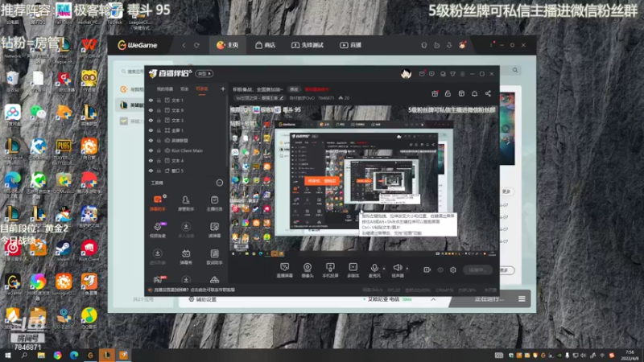Expand the 艾欧尼亚 电信 server chevron
The height and width of the screenshot is (362, 644).
point(433,299)
